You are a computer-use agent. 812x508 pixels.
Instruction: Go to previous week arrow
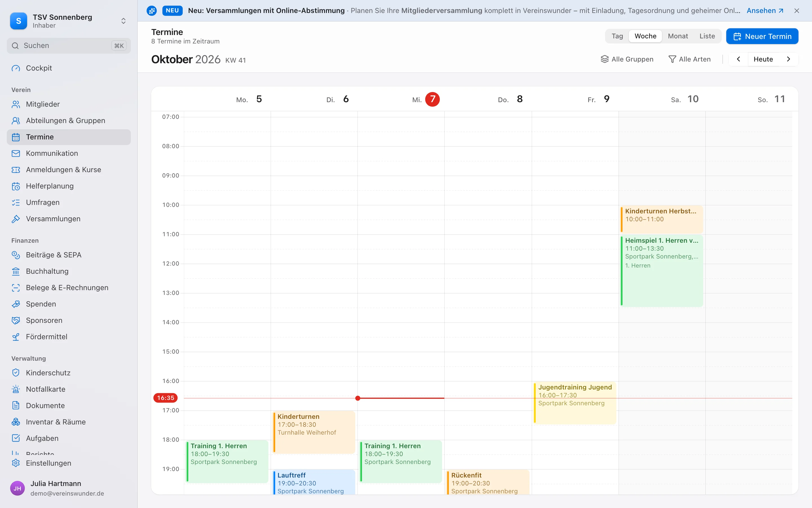[738, 60]
